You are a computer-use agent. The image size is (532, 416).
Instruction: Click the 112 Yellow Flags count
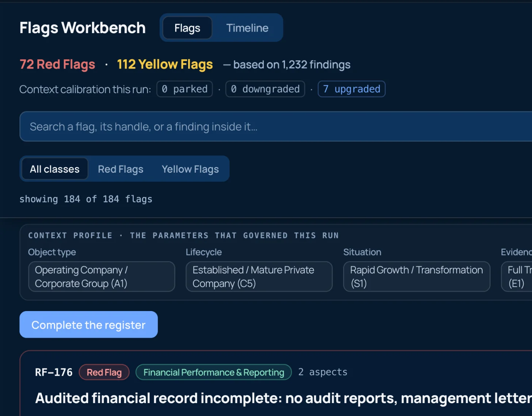(x=165, y=64)
